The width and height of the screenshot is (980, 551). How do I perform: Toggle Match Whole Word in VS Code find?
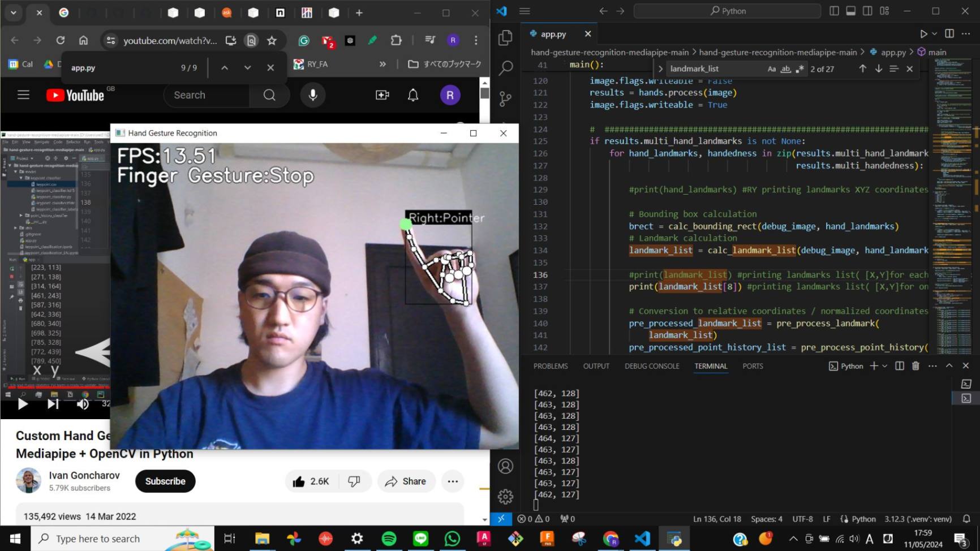click(785, 69)
